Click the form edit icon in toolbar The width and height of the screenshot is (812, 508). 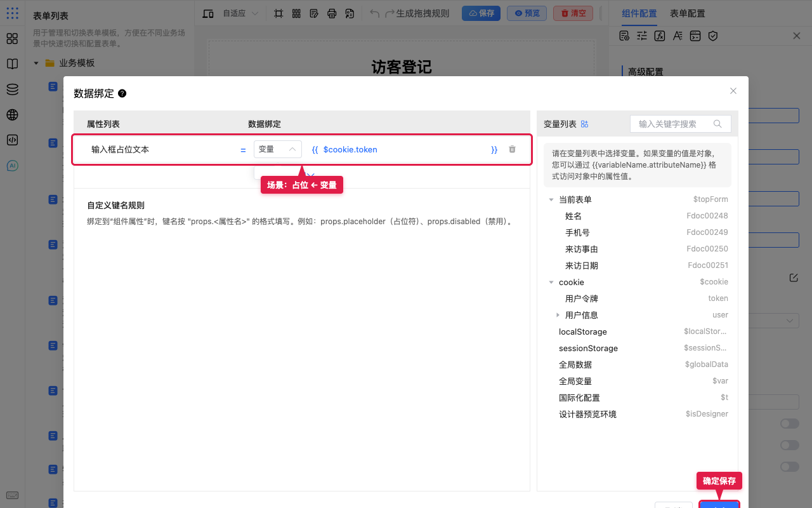coord(314,13)
